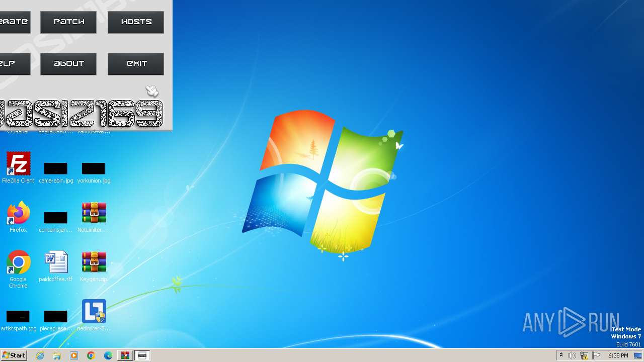Launch Windows Media Player from taskbar

(74, 355)
